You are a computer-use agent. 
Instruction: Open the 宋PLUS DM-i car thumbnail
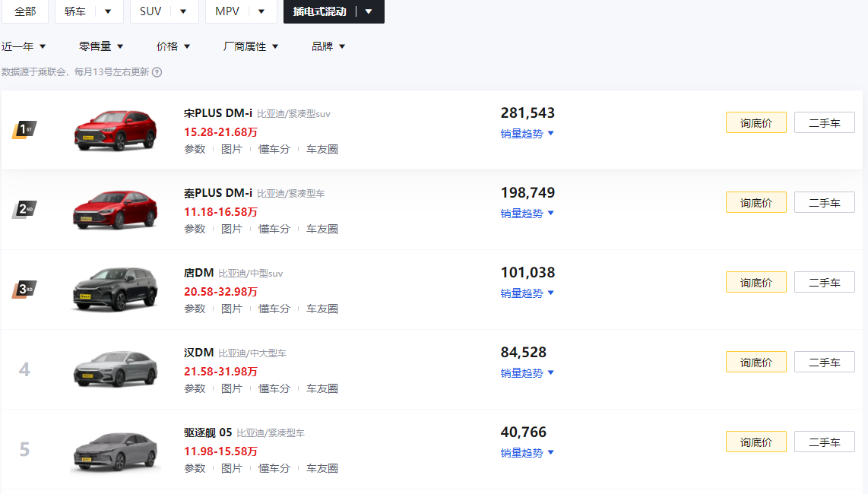pos(115,130)
